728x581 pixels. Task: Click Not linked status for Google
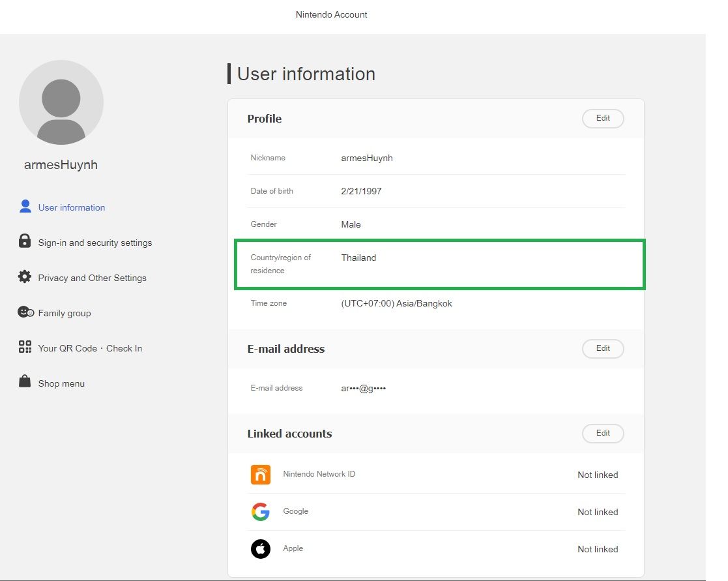pyautogui.click(x=598, y=512)
